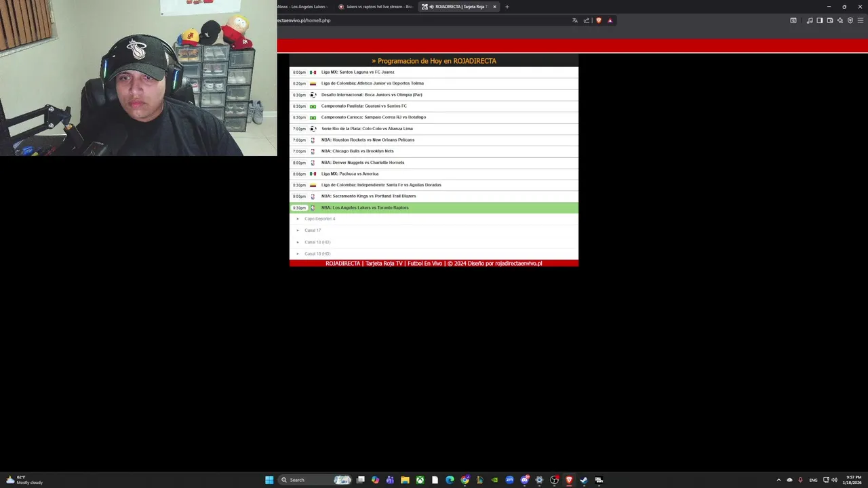Click the page translate icon in address bar
This screenshot has width=868, height=488.
click(x=575, y=20)
